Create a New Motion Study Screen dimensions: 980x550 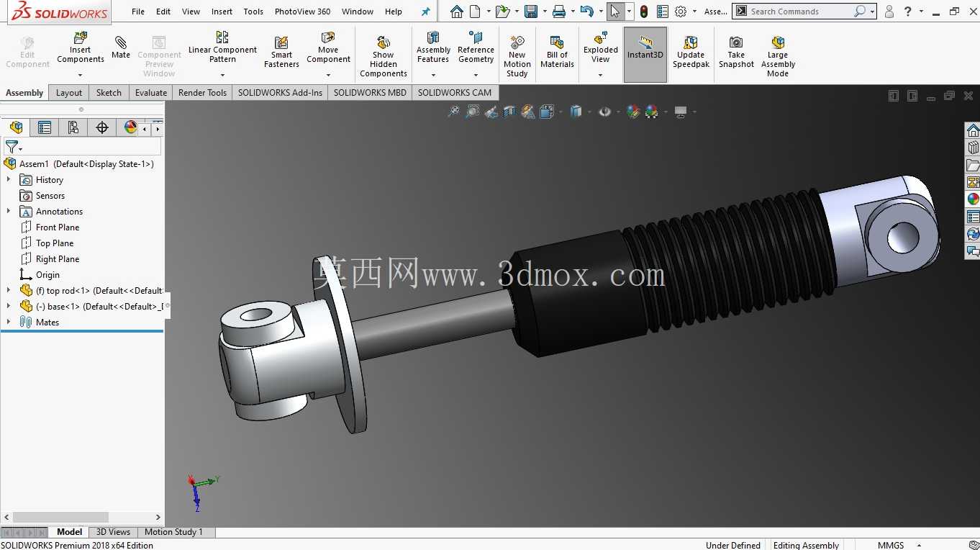pos(517,56)
